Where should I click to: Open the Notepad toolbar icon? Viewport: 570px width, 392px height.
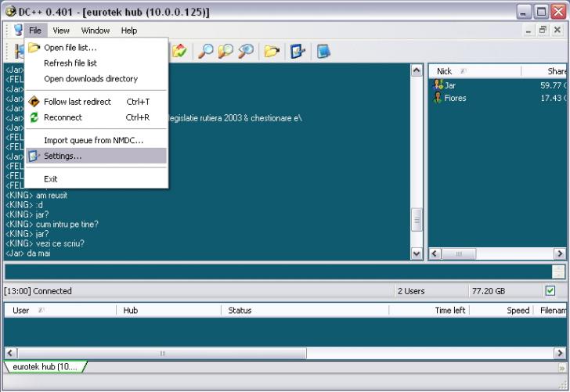click(323, 52)
